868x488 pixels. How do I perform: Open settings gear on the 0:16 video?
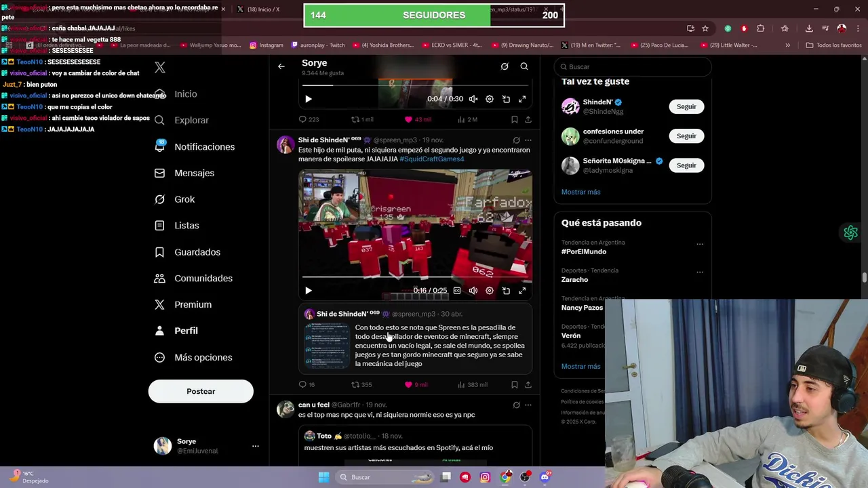pyautogui.click(x=490, y=291)
